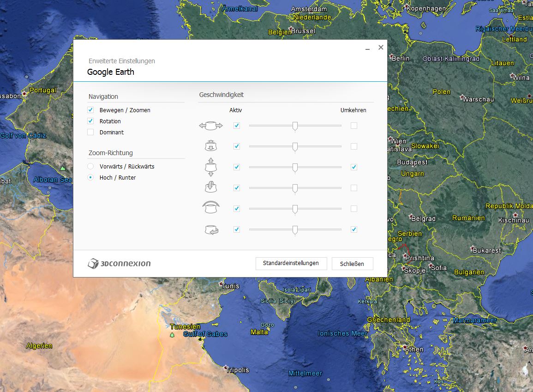Select Hoch / Runter radio option
The width and height of the screenshot is (533, 392).
click(90, 177)
